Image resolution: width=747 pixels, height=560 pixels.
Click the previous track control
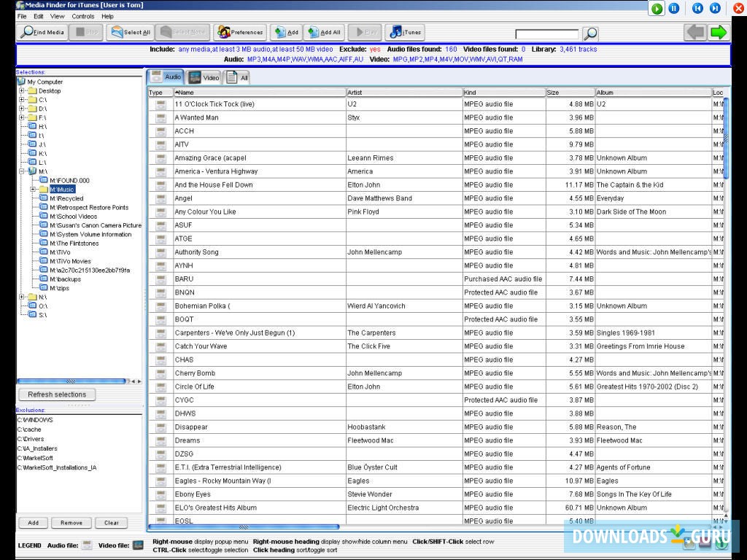(x=697, y=8)
